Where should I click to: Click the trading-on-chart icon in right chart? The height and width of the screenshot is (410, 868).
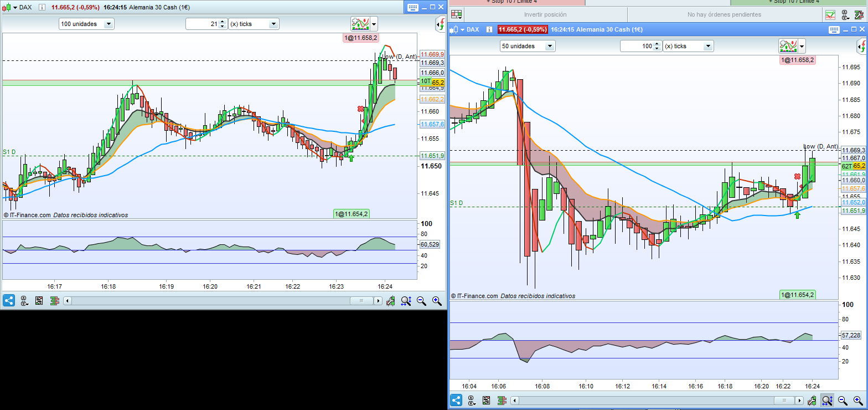(812, 400)
